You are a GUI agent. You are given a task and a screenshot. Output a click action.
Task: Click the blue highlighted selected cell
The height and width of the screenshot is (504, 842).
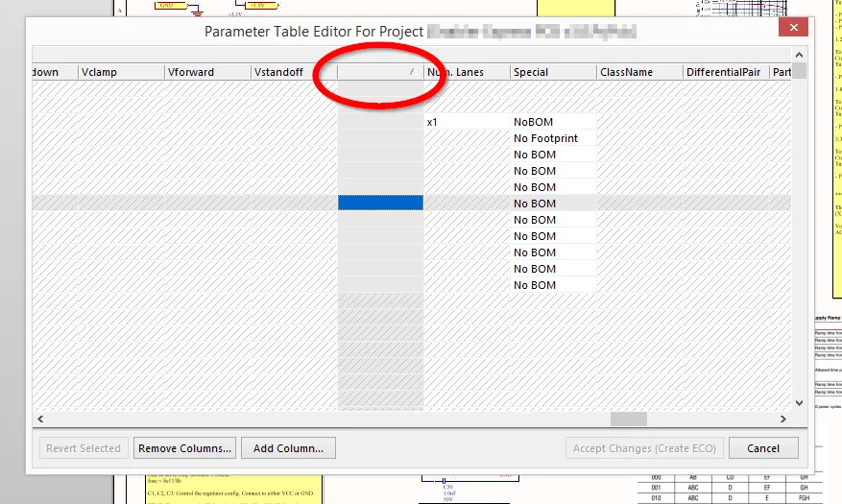pyautogui.click(x=380, y=203)
